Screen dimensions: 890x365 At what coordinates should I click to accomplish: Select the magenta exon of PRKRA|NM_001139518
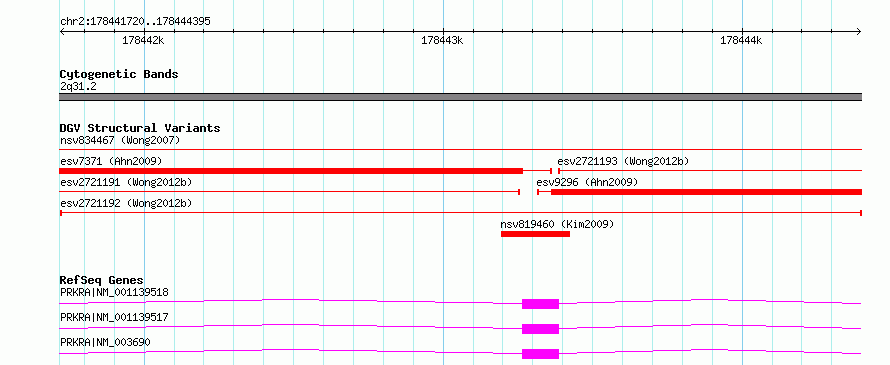click(x=540, y=304)
